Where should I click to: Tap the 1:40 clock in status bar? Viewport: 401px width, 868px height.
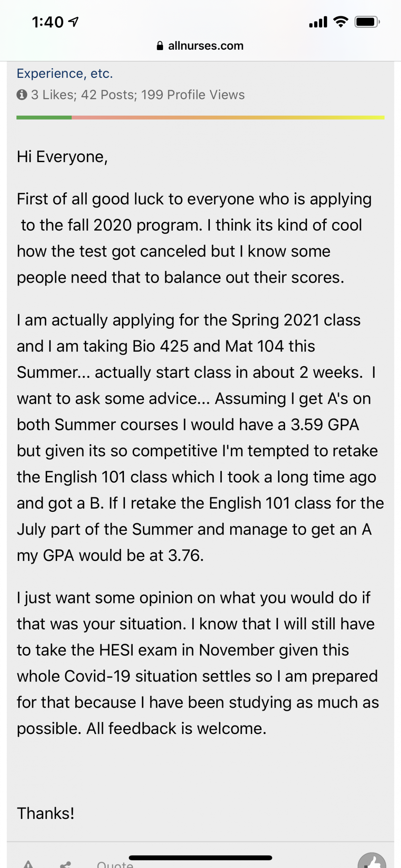tap(48, 22)
